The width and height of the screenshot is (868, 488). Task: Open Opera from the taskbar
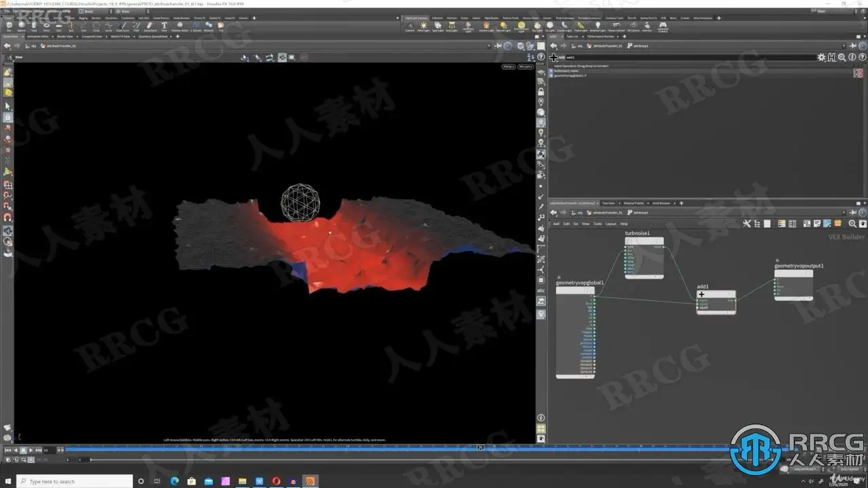(276, 481)
